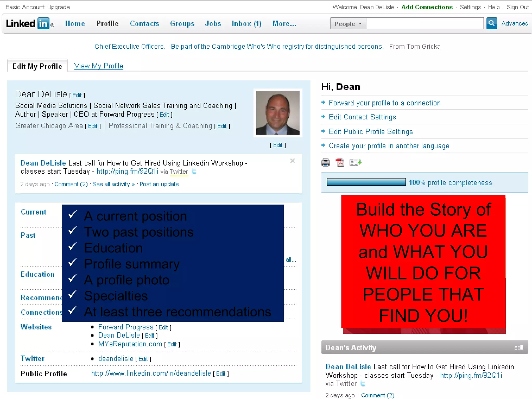
Task: Click the printer icon to print profile
Action: 326,162
